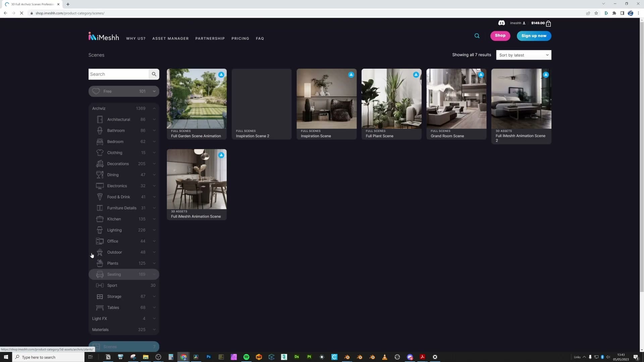Open the Full iMeshh Animation Scene 2 thumbnail
The height and width of the screenshot is (362, 644).
click(521, 99)
